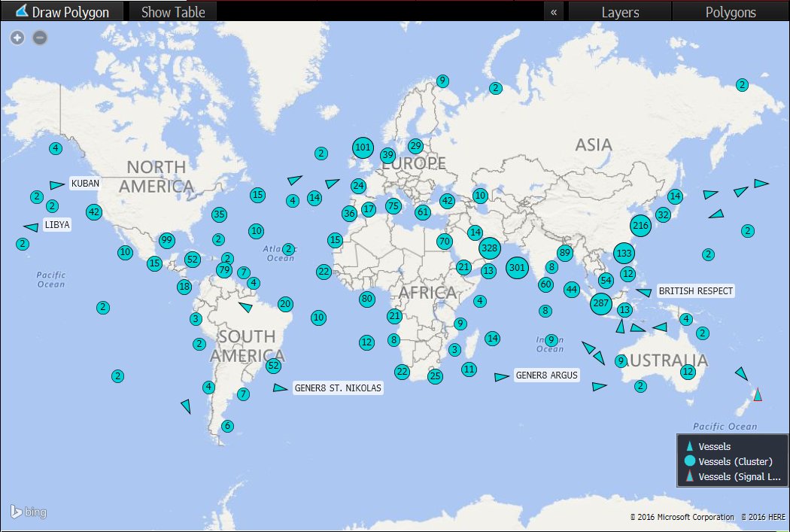The height and width of the screenshot is (532, 790).
Task: Activate the Draw Polygon tool
Action: point(62,11)
